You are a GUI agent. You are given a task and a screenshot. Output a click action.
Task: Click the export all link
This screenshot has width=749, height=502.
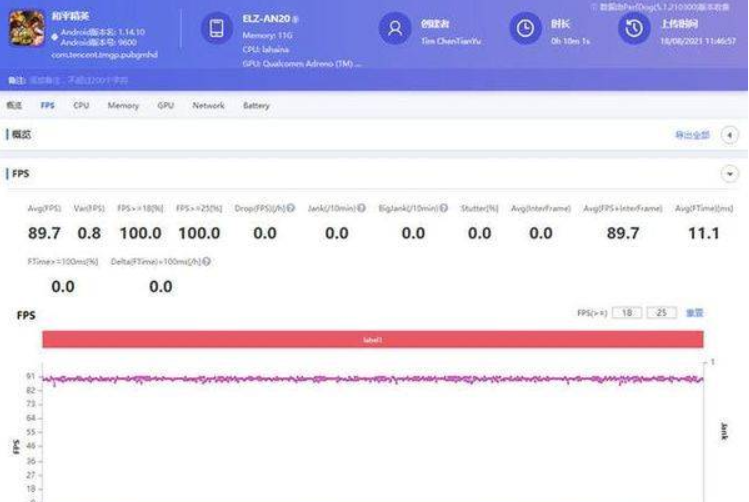point(692,135)
